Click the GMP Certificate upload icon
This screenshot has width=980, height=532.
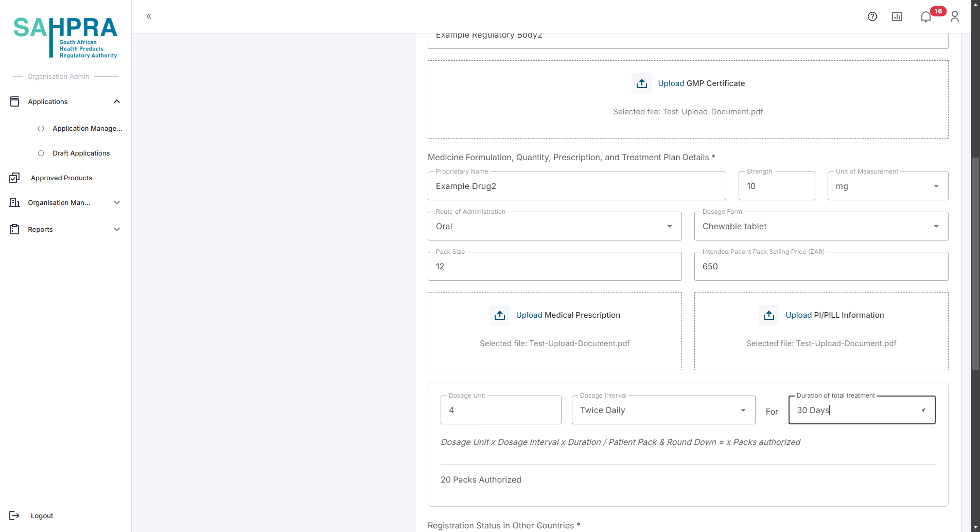641,83
